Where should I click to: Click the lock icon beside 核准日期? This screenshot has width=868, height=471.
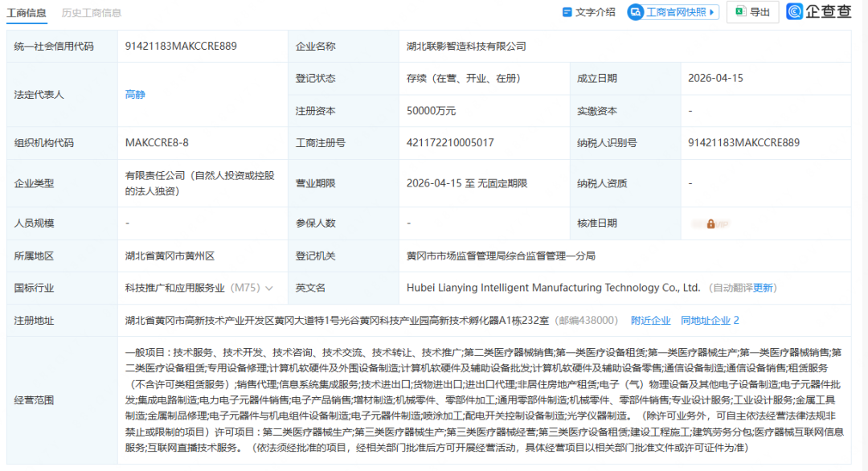coord(710,223)
